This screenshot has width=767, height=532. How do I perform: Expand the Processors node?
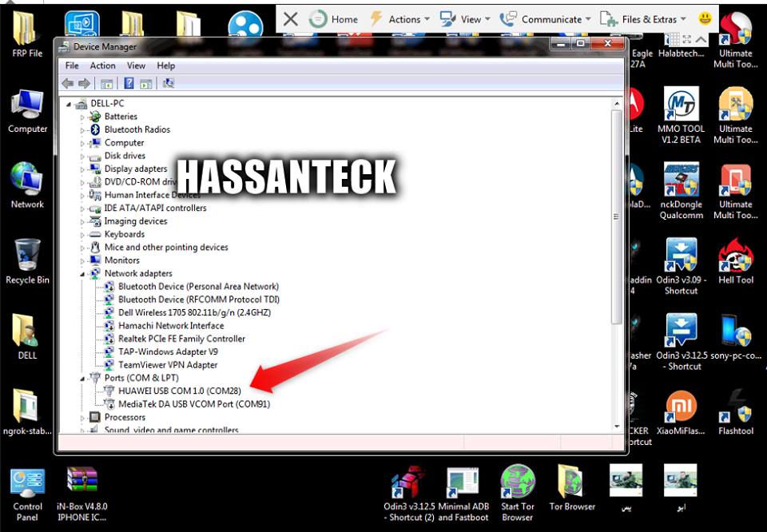click(x=82, y=418)
